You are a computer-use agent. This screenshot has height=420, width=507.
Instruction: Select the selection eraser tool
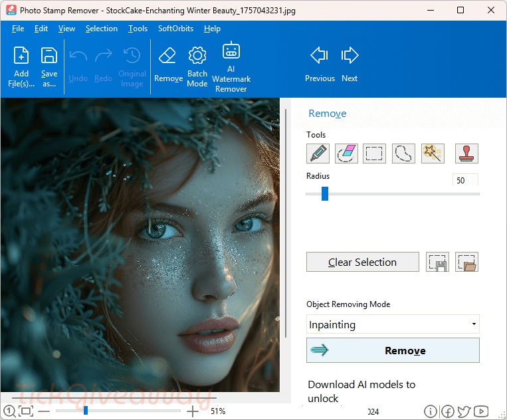tap(346, 154)
